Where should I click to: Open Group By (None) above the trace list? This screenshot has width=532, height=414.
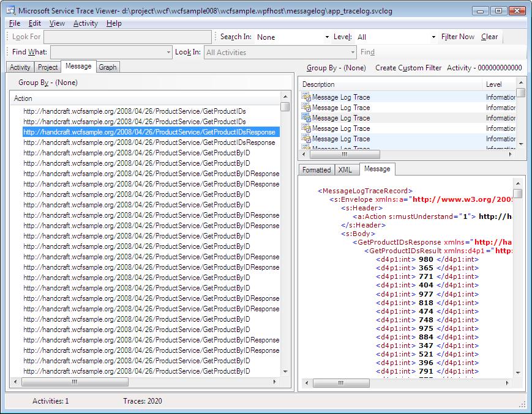pyautogui.click(x=336, y=68)
